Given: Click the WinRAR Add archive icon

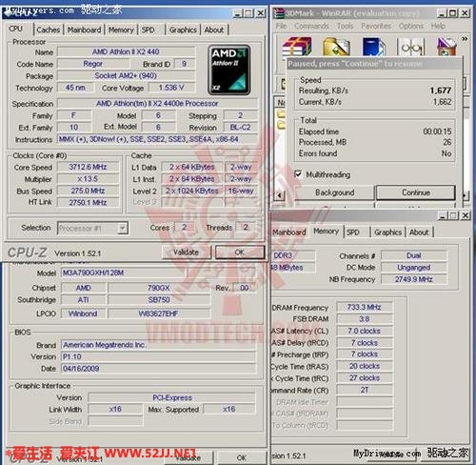Looking at the screenshot, I should pyautogui.click(x=297, y=47).
